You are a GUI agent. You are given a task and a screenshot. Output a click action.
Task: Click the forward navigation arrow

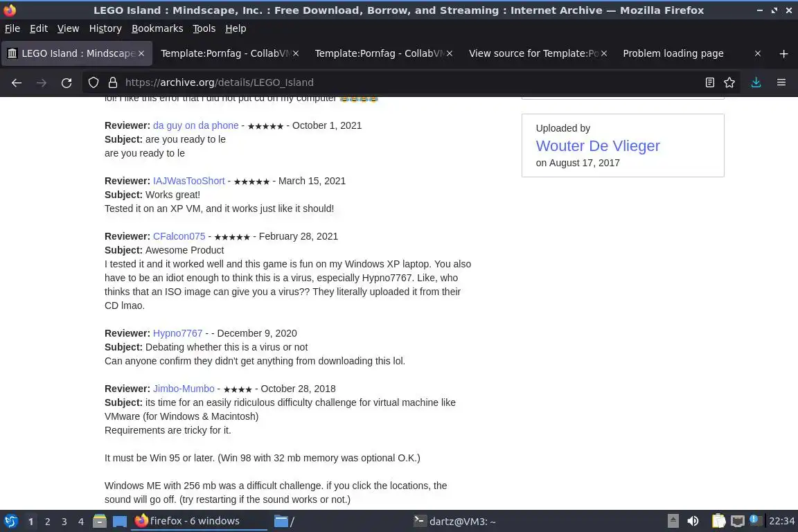point(42,82)
